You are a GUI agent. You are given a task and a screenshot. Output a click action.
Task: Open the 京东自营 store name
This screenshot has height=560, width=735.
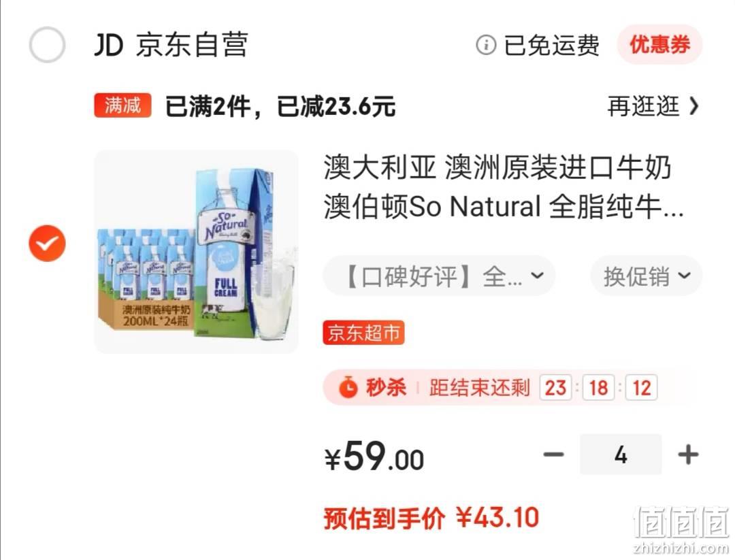192,45
